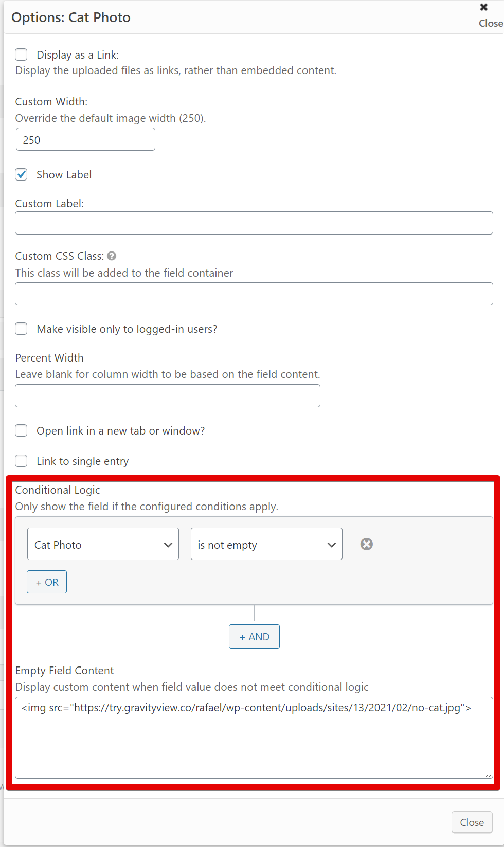
Task: Focus the Percent Width input field
Action: click(x=168, y=396)
